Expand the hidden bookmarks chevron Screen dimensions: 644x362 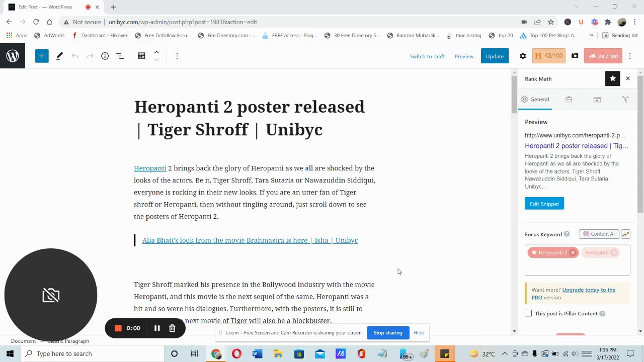[591, 35]
